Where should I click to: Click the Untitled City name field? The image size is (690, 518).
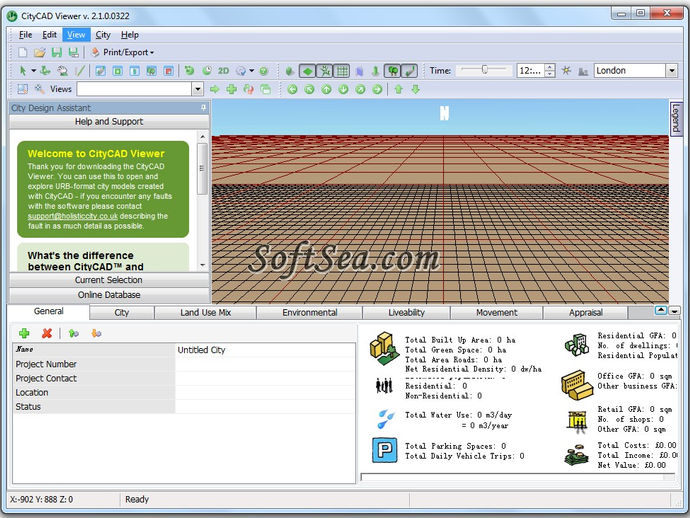(265, 350)
